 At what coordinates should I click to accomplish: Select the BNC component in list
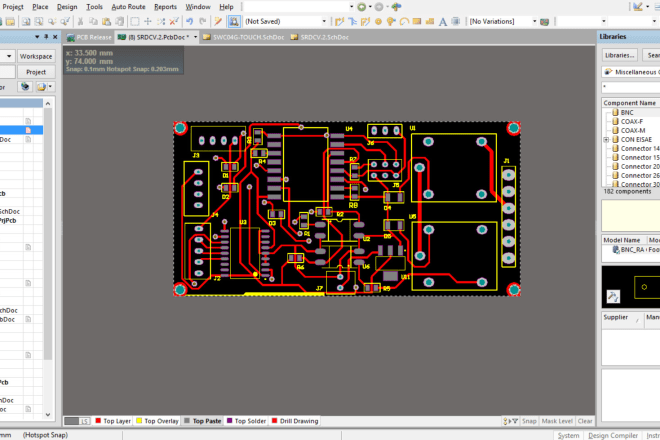(x=627, y=112)
